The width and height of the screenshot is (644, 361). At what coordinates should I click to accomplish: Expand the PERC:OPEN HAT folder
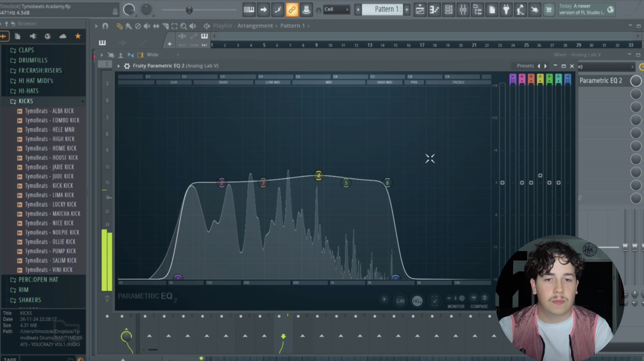[x=38, y=280]
